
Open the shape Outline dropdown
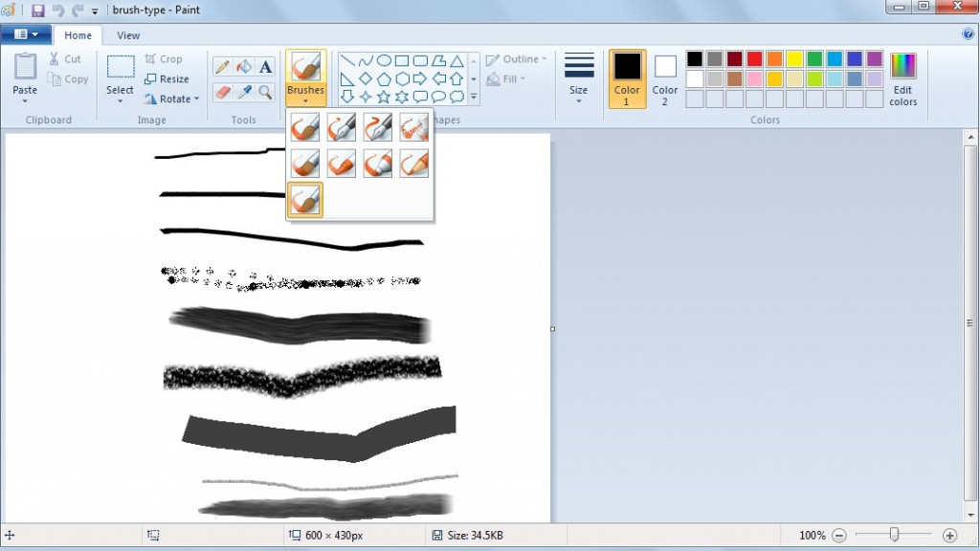516,58
